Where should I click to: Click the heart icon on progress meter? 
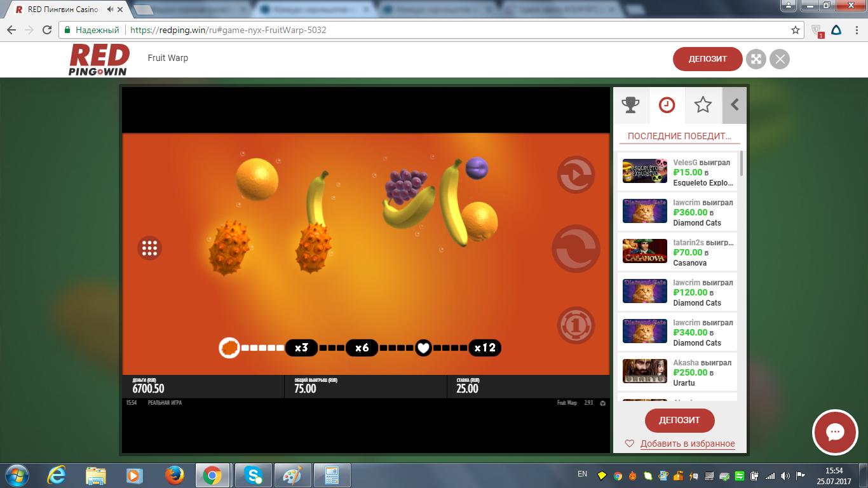click(423, 348)
